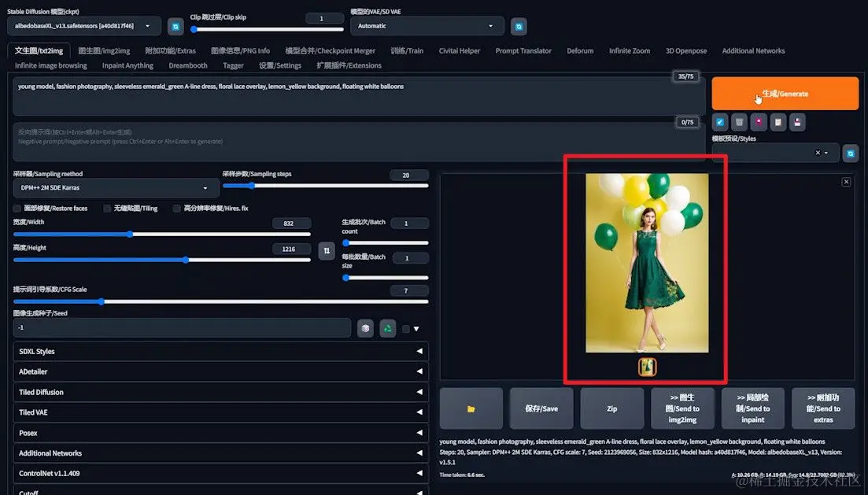Expand the ControlNet v1.1.409 section

(220, 474)
